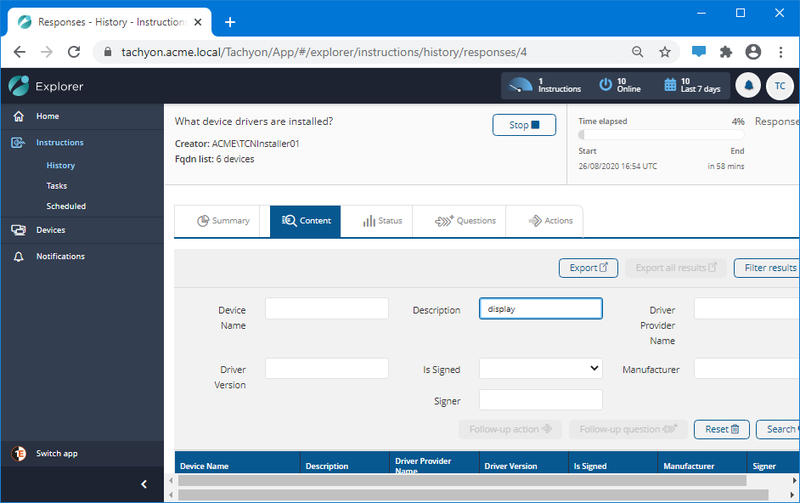Image resolution: width=800 pixels, height=503 pixels.
Task: Click the Fqdn list: 6 devices text
Action: 214,159
